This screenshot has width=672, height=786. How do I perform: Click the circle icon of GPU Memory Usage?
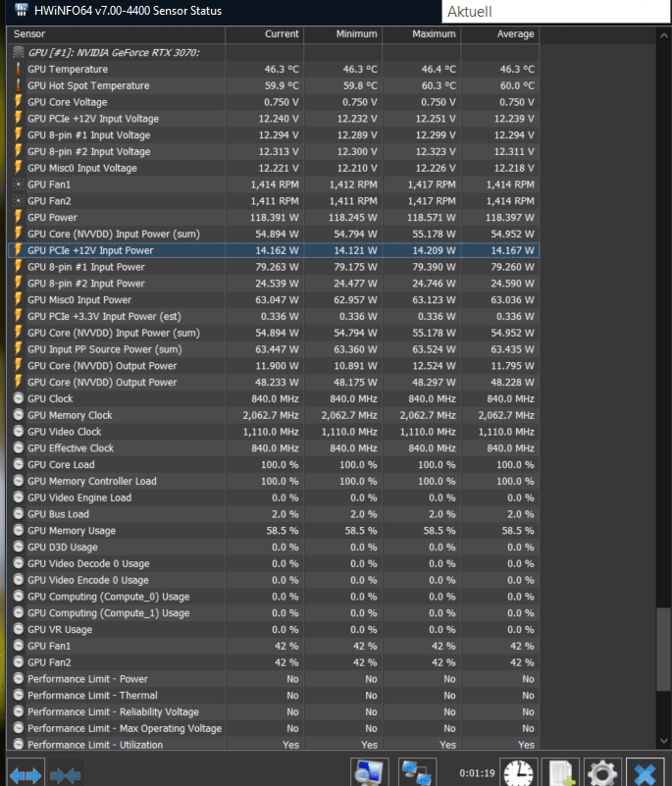(19, 530)
